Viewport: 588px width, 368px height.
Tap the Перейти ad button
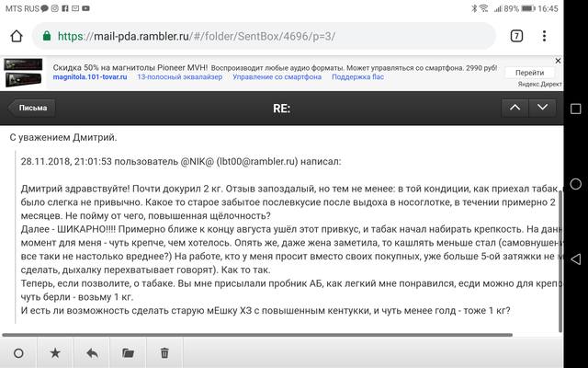(x=529, y=73)
